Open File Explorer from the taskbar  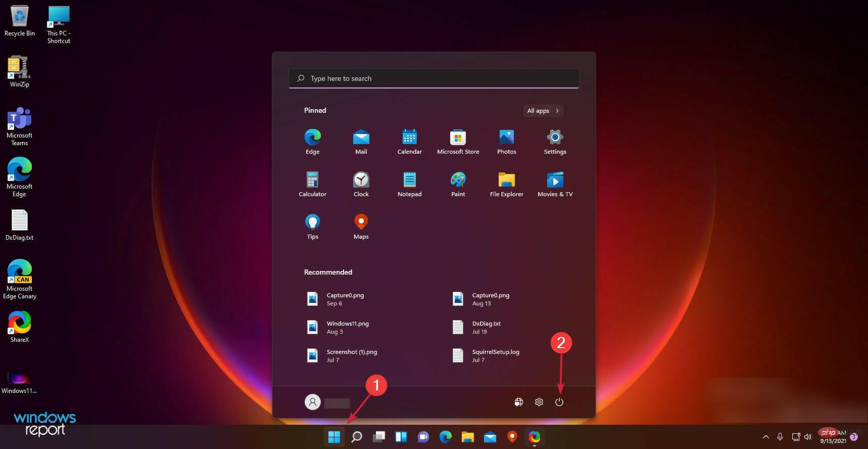[x=468, y=437]
